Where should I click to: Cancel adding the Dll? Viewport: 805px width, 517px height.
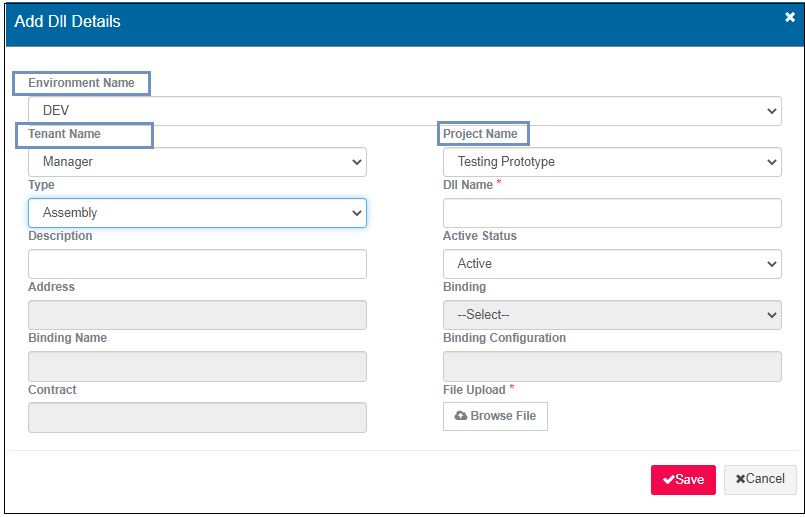click(760, 479)
